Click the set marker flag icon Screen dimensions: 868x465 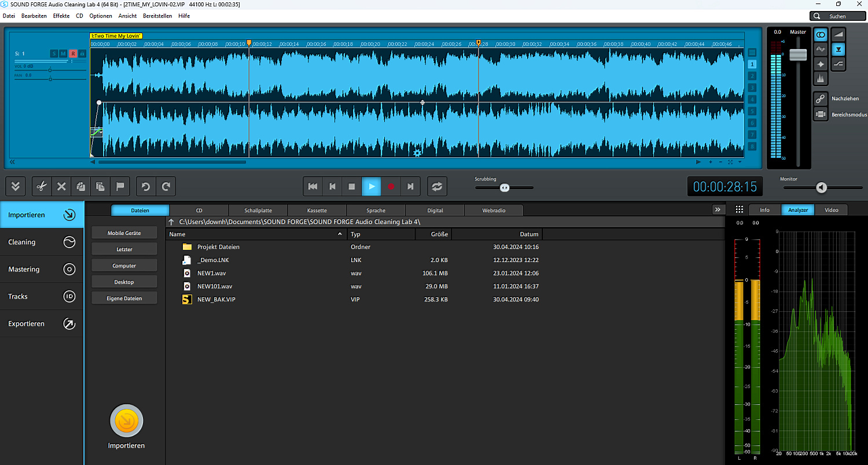pyautogui.click(x=120, y=187)
